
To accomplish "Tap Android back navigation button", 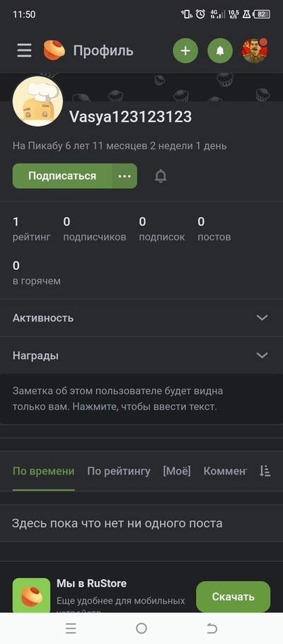I will tap(212, 628).
